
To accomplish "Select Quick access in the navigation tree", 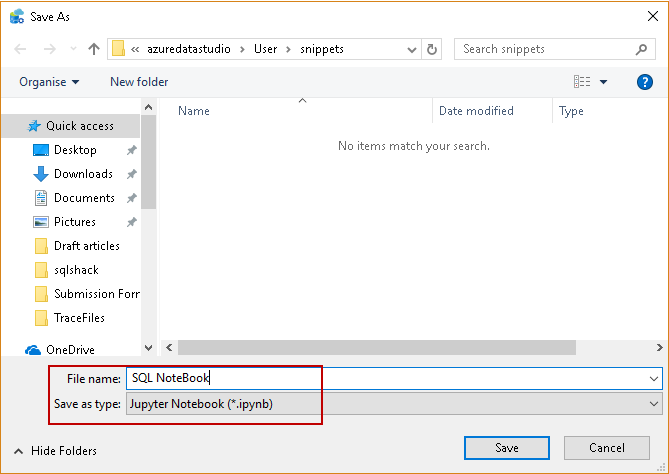I will click(x=80, y=126).
